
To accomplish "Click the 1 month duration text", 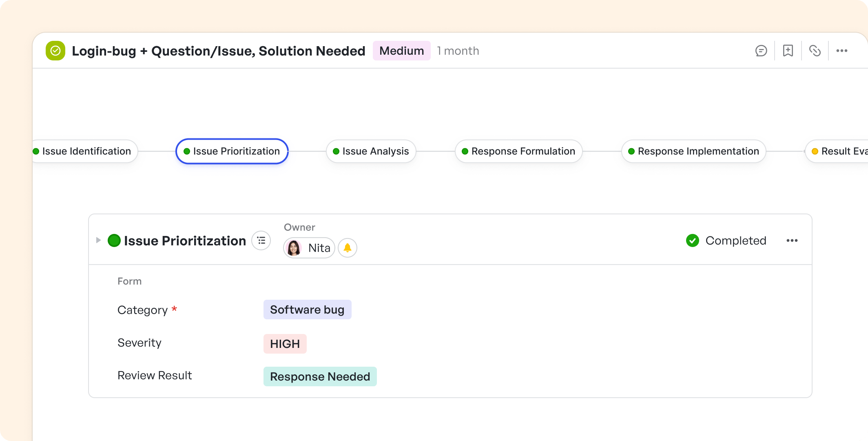I will [x=458, y=51].
